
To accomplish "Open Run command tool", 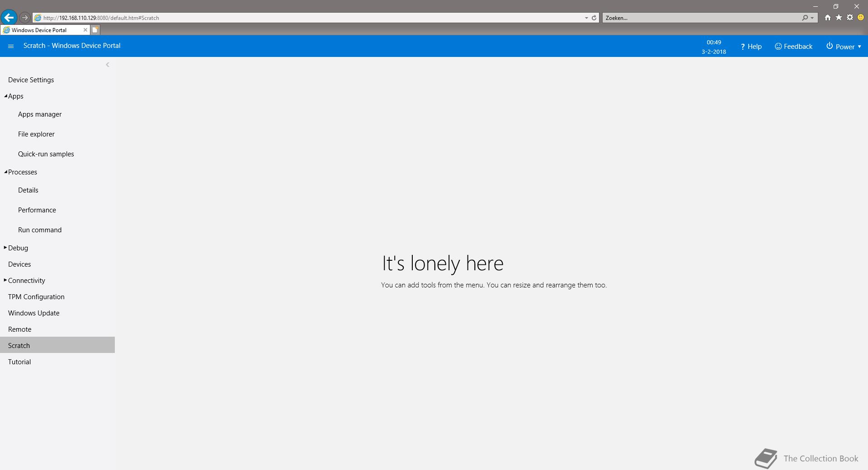I will (40, 230).
